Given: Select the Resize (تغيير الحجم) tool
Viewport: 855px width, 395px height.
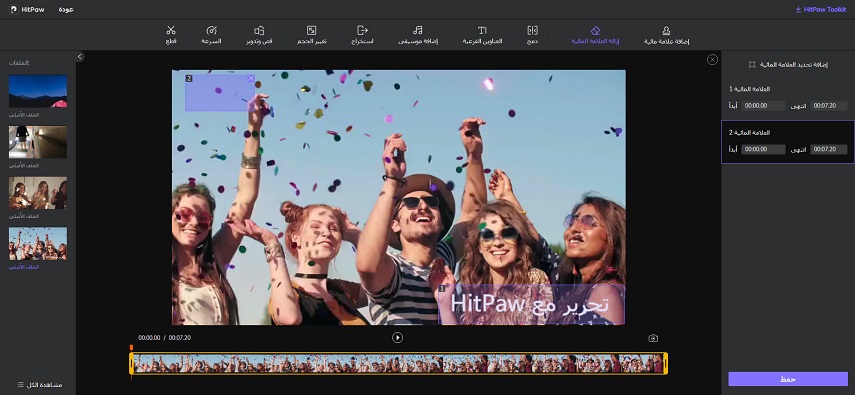Looking at the screenshot, I should pyautogui.click(x=311, y=35).
